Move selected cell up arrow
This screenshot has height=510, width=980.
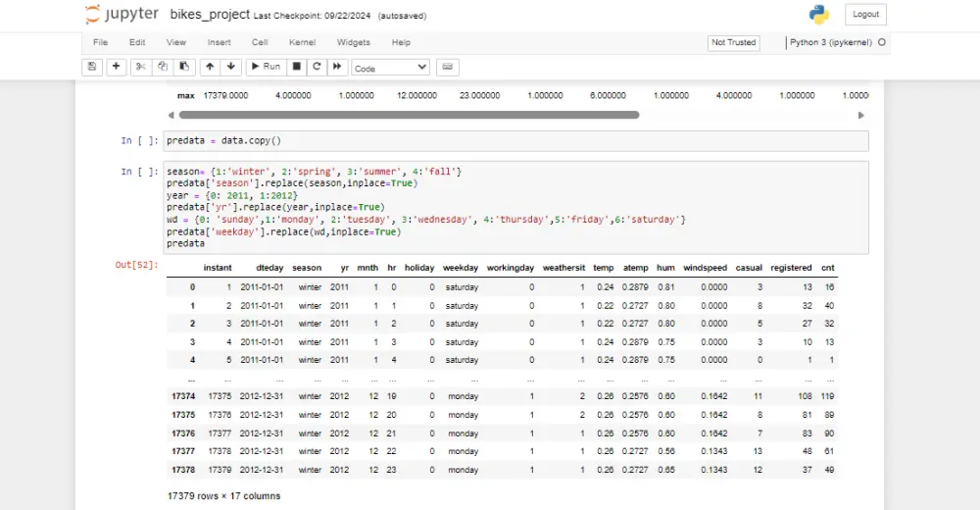click(x=210, y=67)
